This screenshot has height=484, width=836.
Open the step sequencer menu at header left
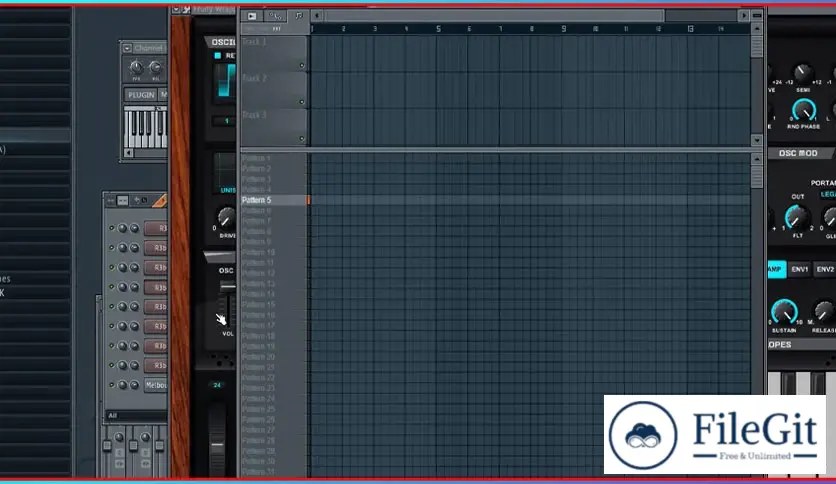111,200
